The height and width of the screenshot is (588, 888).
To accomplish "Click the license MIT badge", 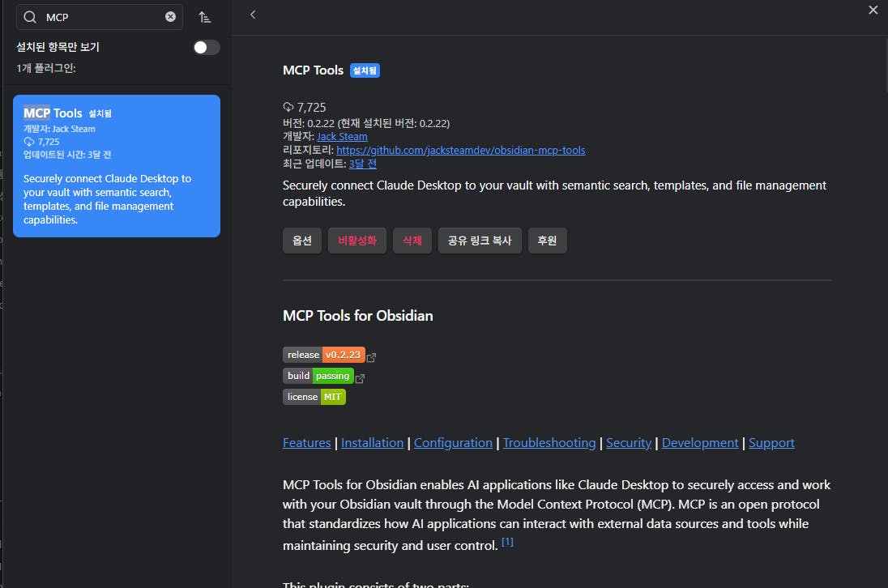I will coord(314,397).
